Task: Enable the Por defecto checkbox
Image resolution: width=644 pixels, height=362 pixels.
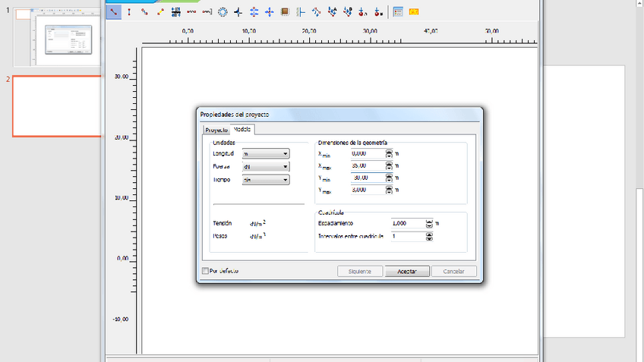Action: point(205,271)
